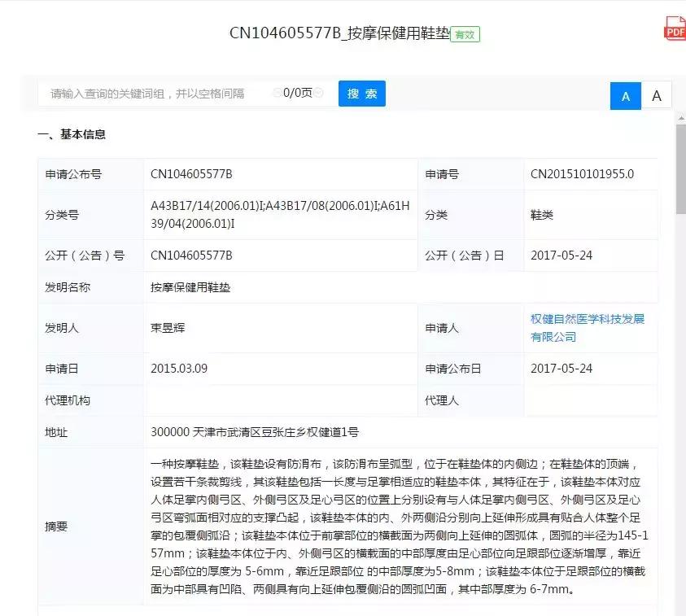Jump to the previous search match arrow
The height and width of the screenshot is (616, 686).
[x=277, y=93]
